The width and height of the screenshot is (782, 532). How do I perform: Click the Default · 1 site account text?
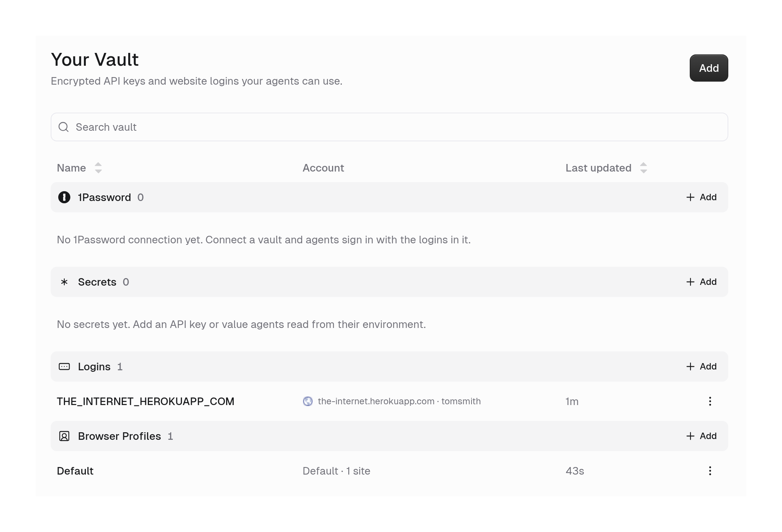click(x=336, y=471)
